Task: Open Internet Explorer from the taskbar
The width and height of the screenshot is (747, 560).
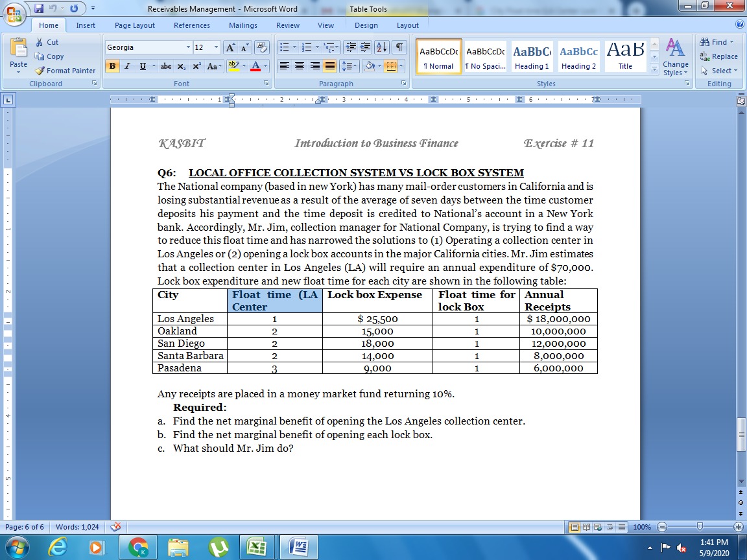Action: coord(58,547)
